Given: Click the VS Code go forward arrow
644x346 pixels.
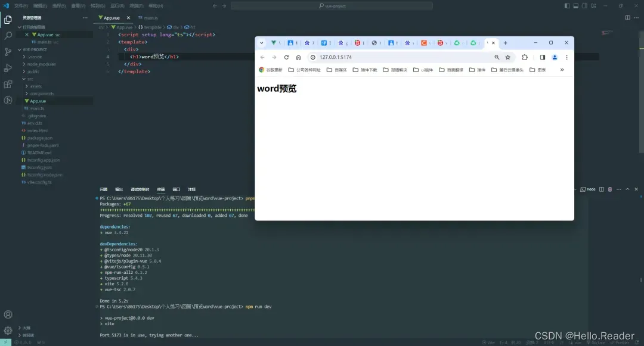Looking at the screenshot, I should [224, 6].
